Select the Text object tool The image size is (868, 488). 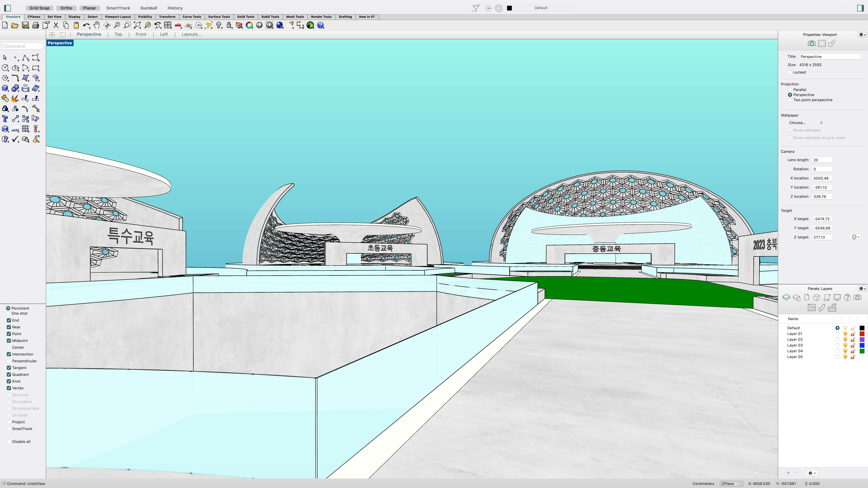[5, 119]
